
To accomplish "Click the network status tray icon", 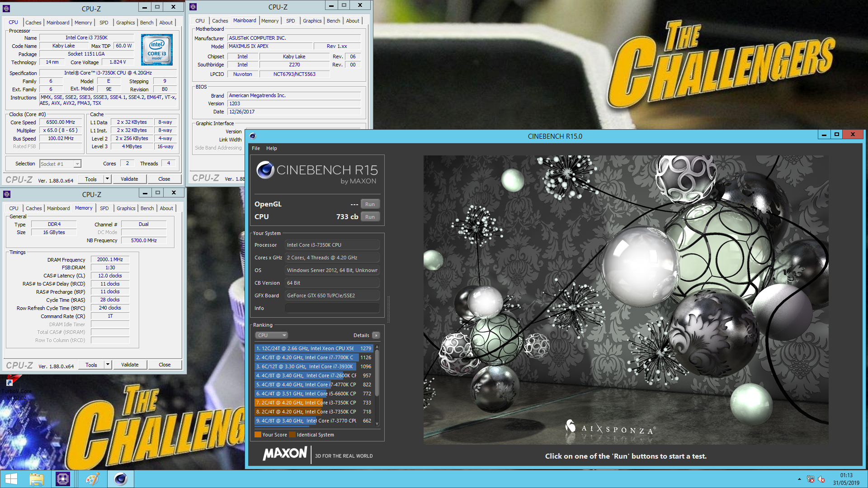I will (x=811, y=479).
